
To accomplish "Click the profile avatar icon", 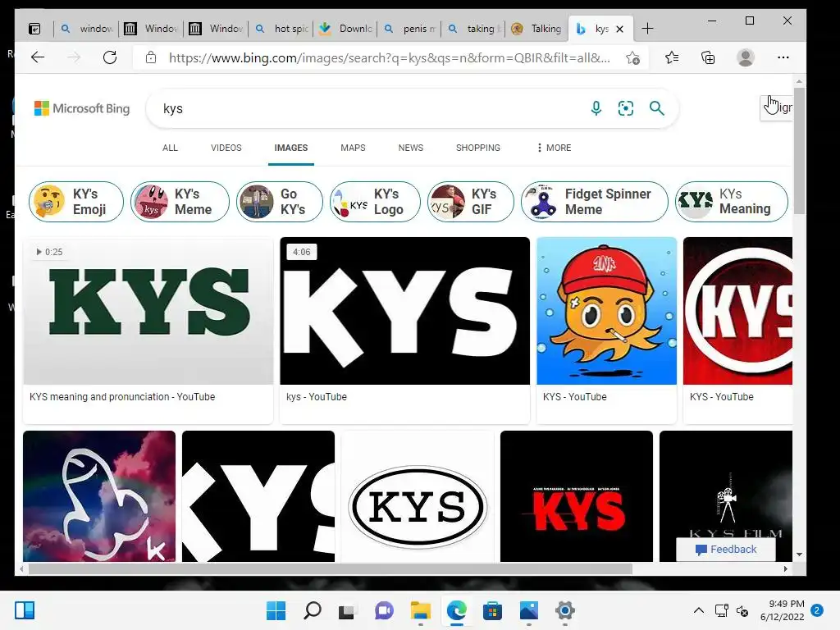I will 745,57.
